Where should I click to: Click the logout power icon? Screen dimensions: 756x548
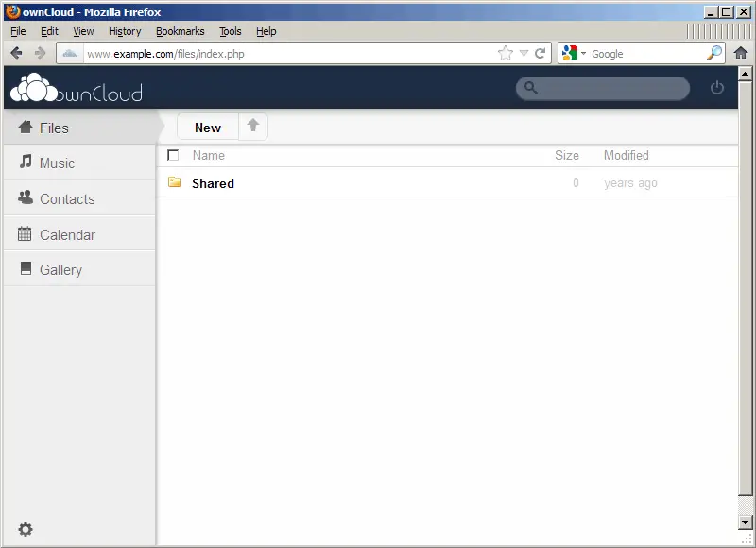point(716,88)
